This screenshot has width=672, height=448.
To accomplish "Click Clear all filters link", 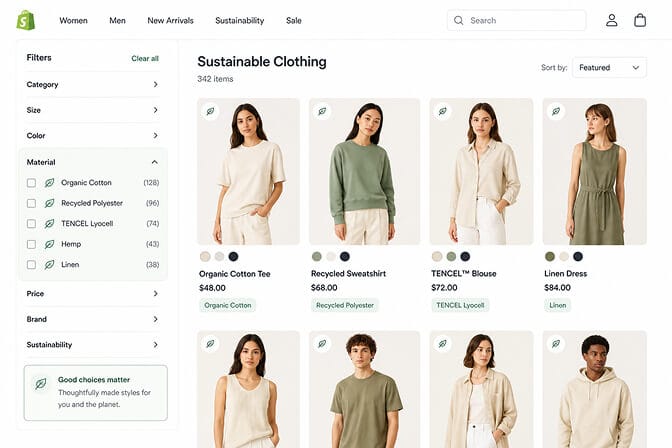I will 145,58.
